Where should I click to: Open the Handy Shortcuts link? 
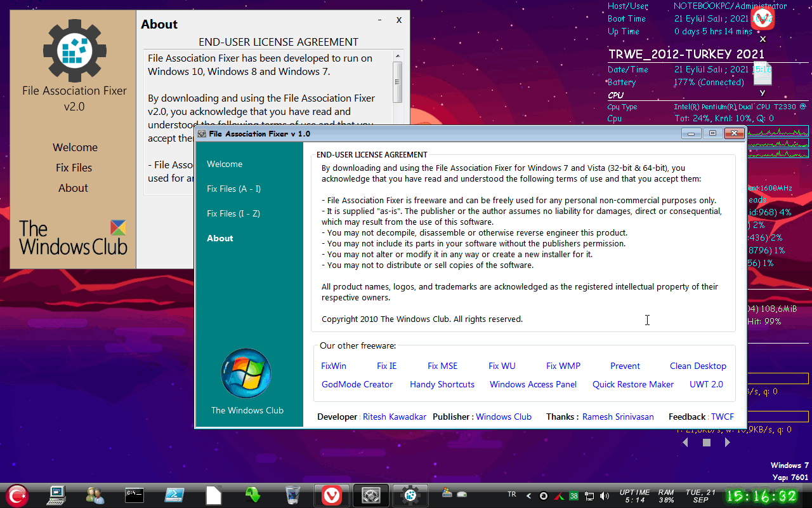tap(442, 384)
